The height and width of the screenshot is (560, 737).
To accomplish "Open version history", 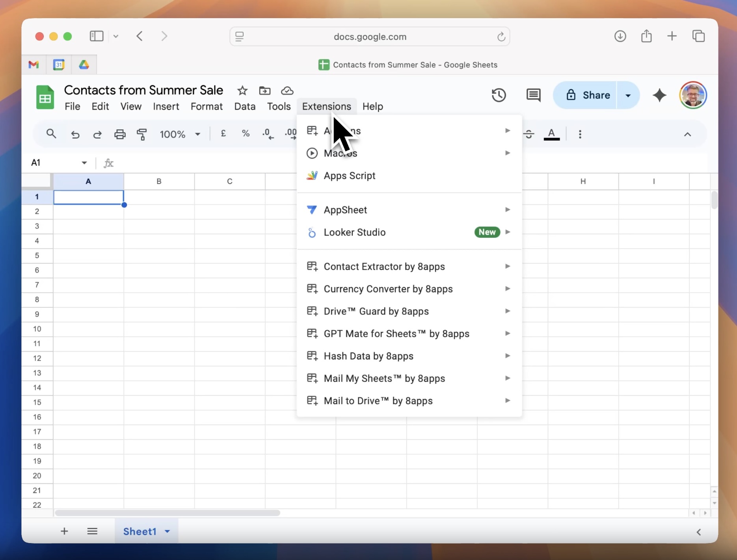I will point(498,95).
